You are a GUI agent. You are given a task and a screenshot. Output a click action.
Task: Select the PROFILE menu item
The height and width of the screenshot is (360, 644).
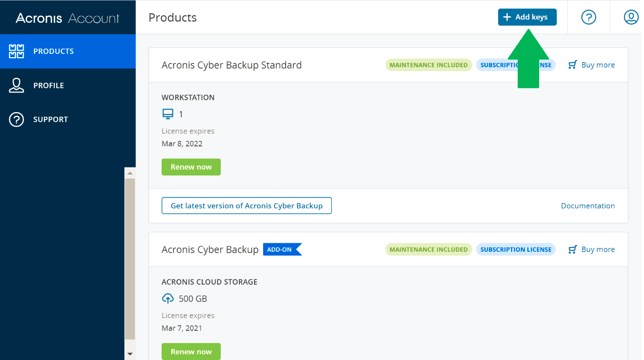point(49,85)
